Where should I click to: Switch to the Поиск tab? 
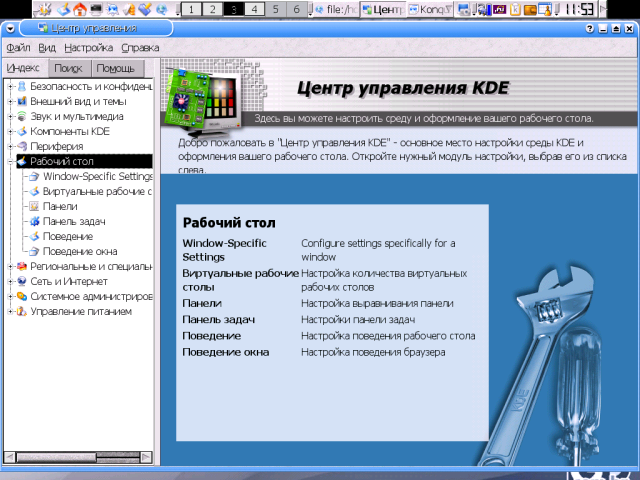pos(68,69)
